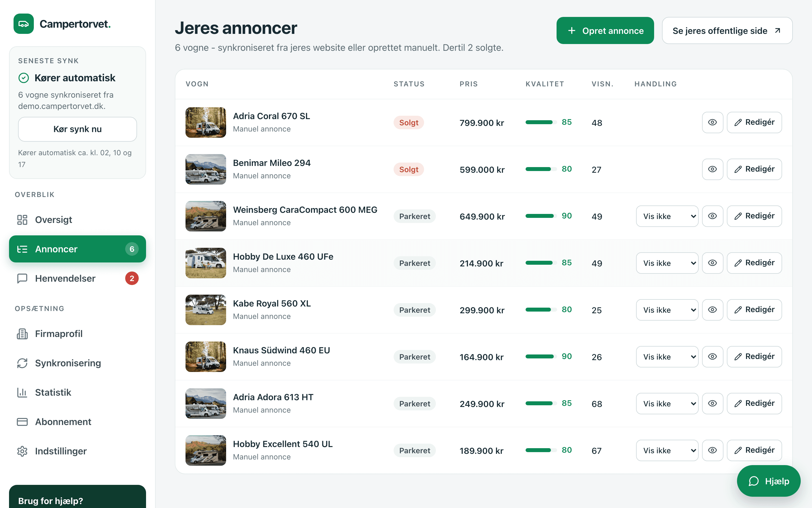Image resolution: width=812 pixels, height=508 pixels.
Task: Click Redigér for Benimar Mileo 294
Action: click(754, 169)
